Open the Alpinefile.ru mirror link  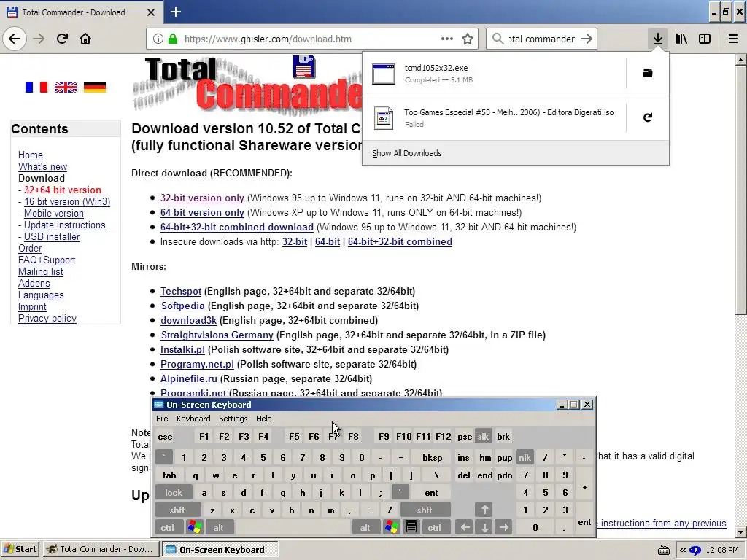pyautogui.click(x=189, y=379)
